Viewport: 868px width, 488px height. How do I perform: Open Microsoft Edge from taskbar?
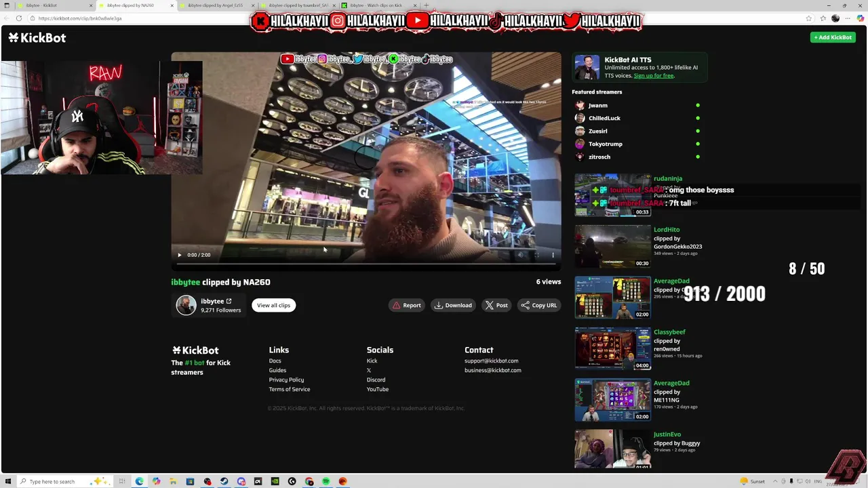[x=139, y=481]
